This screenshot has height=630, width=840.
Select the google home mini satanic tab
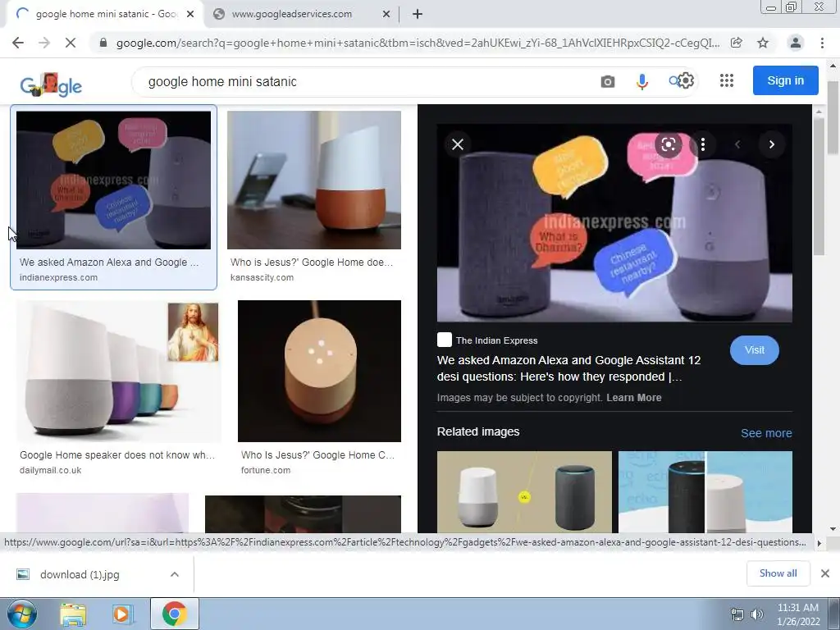click(105, 14)
